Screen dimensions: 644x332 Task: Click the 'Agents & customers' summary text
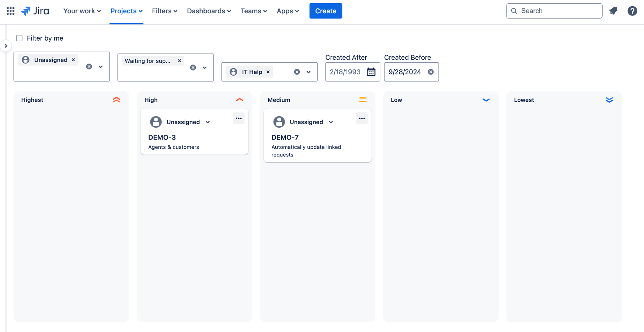point(174,147)
